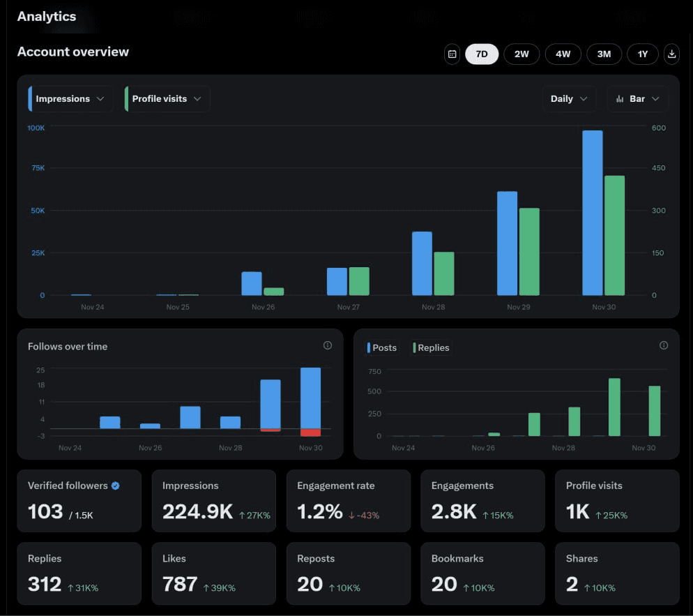Click the Nov 29 blue impressions bar
Image resolution: width=693 pixels, height=616 pixels.
pyautogui.click(x=507, y=243)
